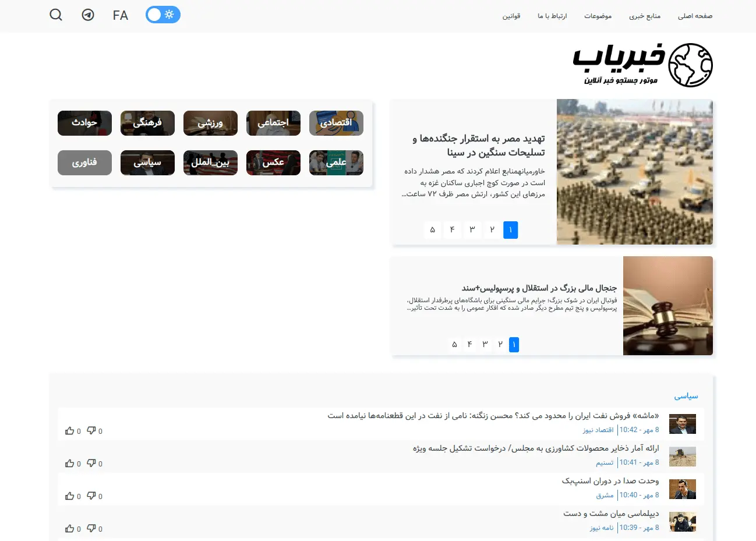Dislike the «ماشه» oil sales article
Viewport: 756px width, 541px height.
pyautogui.click(x=91, y=431)
